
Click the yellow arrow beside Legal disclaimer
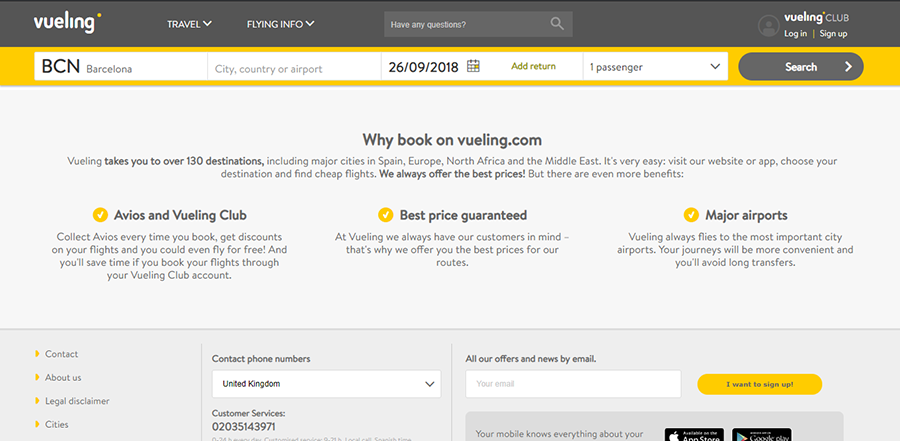(x=37, y=401)
